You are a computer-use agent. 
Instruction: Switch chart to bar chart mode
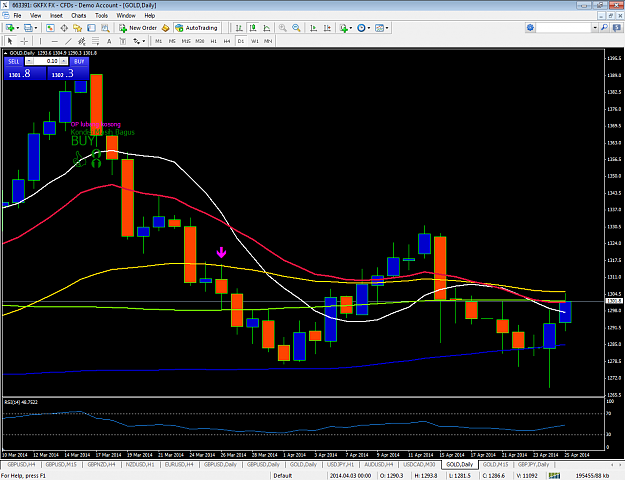239,28
